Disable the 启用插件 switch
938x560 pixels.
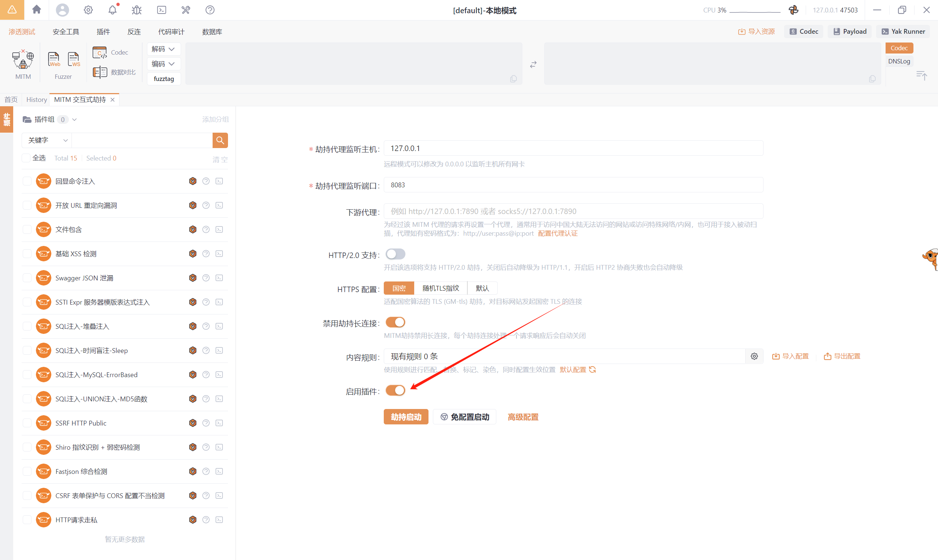(x=395, y=391)
